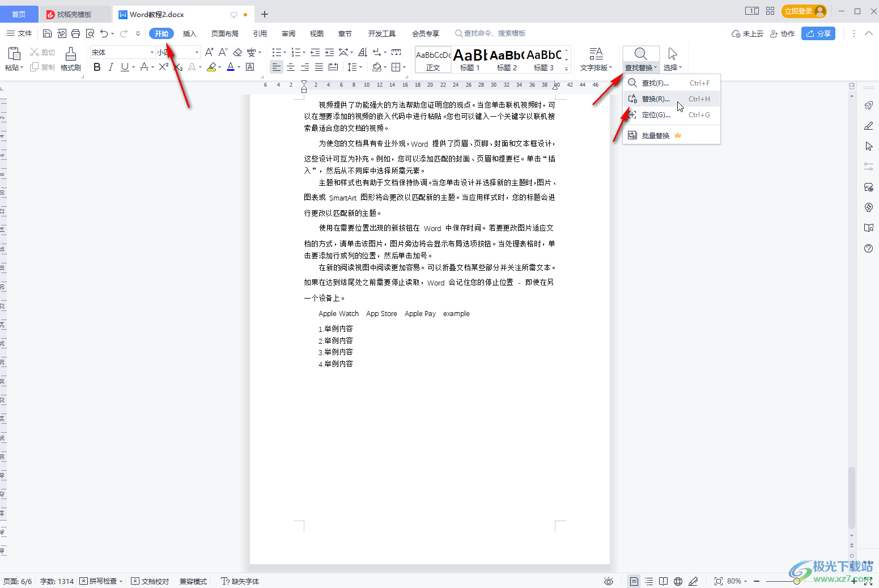Click the 查找命令 search command field

[491, 33]
